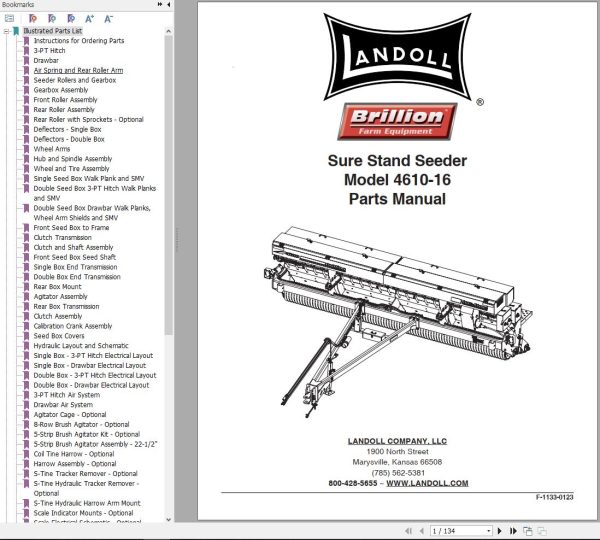Click the double-arrow expand bookmarks panel icon
600x540 pixels.
(160, 4)
